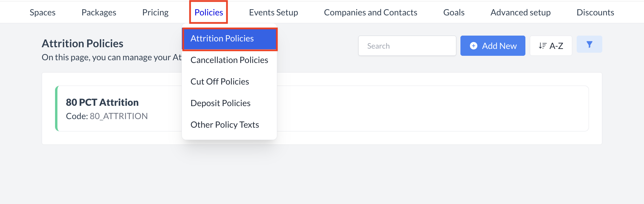644x204 pixels.
Task: Open the filter funnel icon
Action: tap(589, 44)
